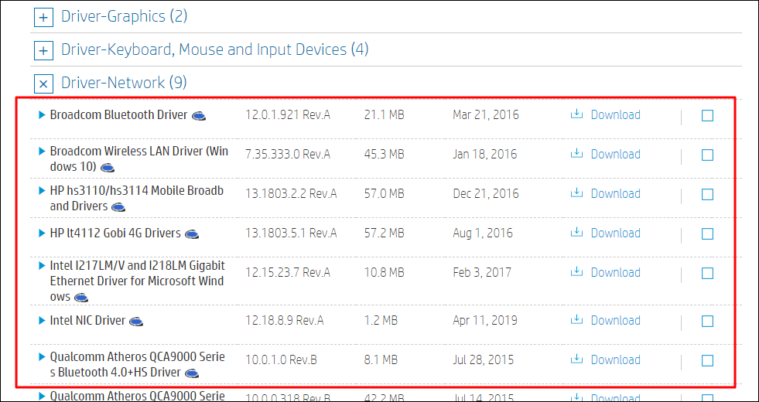759x402 pixels.
Task: Select version 12.0.1.921 Rev.A text
Action: point(288,115)
